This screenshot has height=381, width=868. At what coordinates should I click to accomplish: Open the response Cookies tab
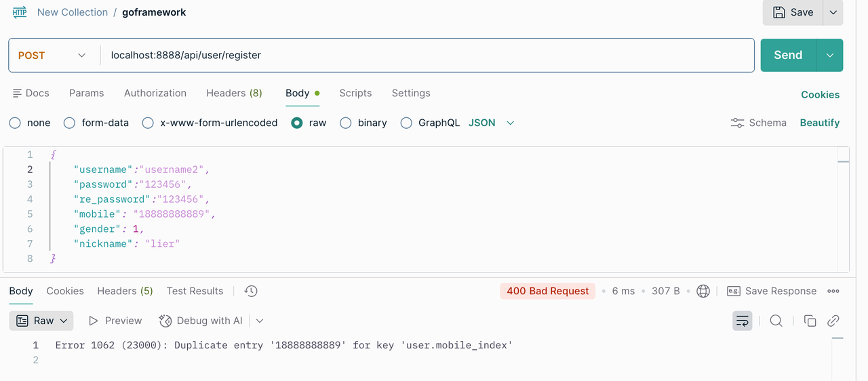click(65, 291)
